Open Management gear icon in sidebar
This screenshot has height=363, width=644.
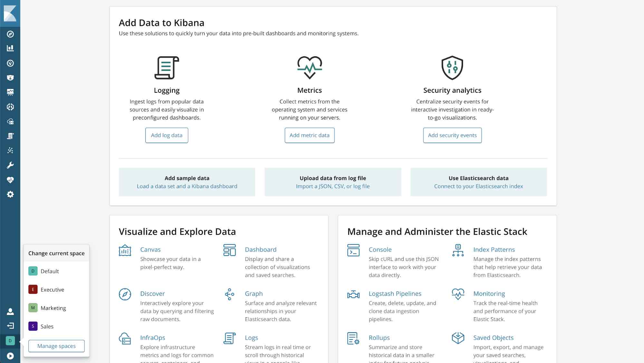[10, 195]
